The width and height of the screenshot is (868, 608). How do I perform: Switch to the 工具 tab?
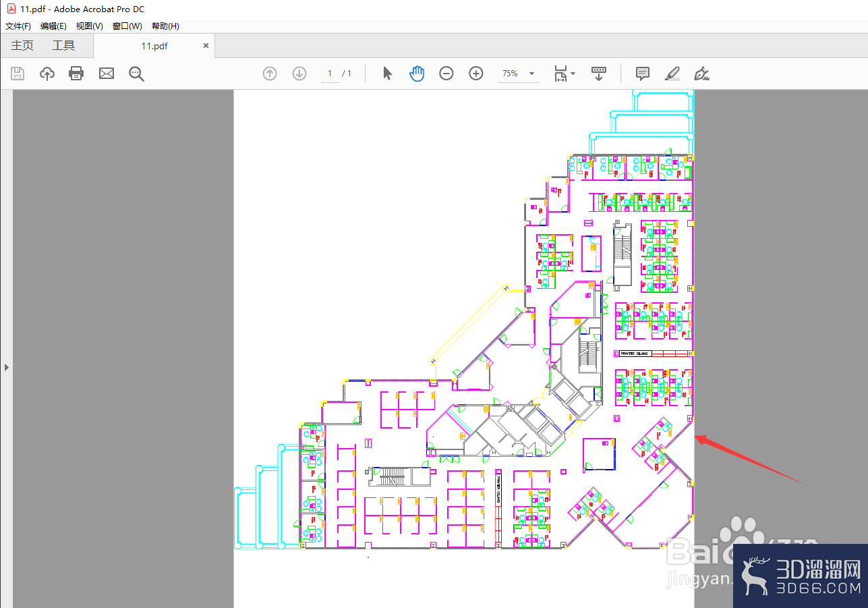coord(63,46)
